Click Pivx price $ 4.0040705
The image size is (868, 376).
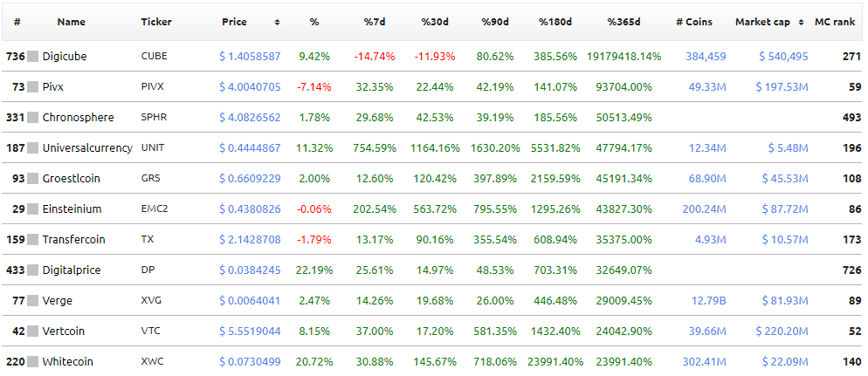tap(251, 87)
